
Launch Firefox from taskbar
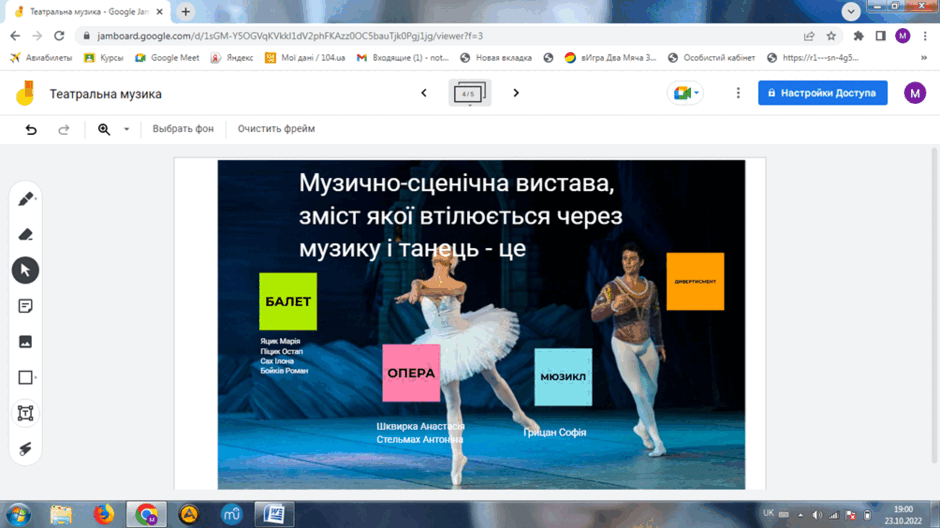(104, 515)
